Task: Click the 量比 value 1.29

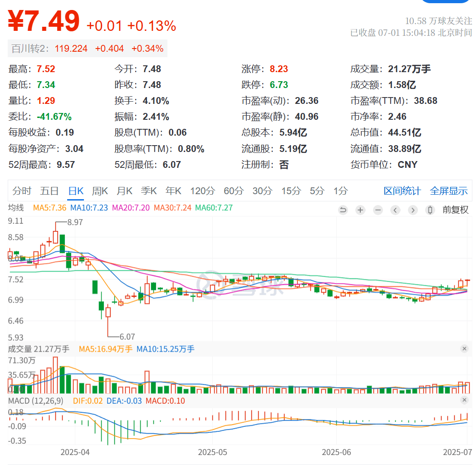Action: (x=46, y=100)
